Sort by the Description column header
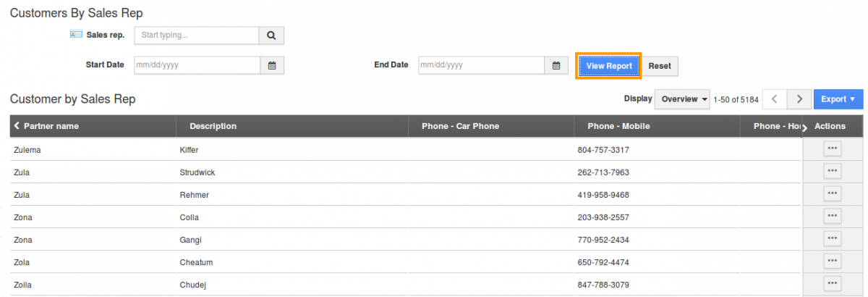868x297 pixels. coord(213,126)
